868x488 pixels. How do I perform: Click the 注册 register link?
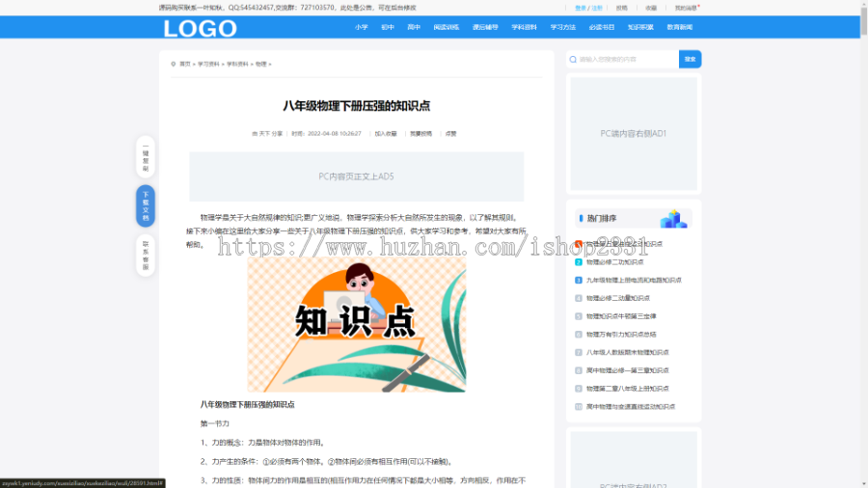tap(597, 9)
